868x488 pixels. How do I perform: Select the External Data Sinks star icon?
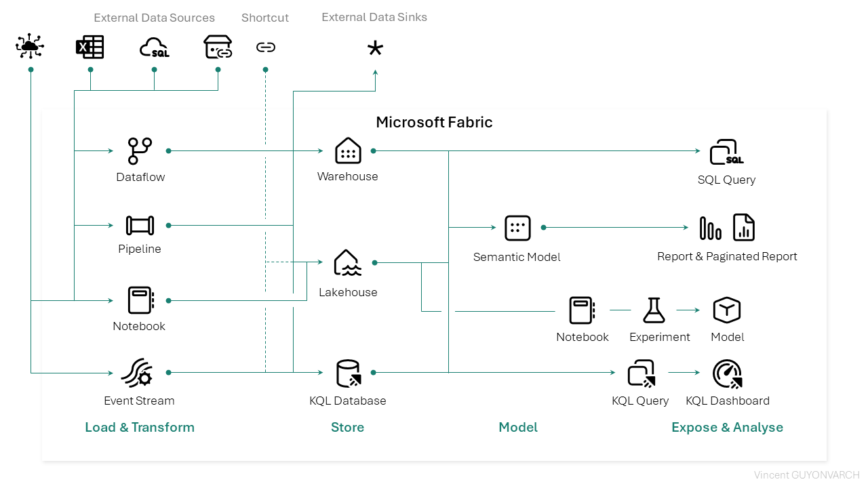click(x=375, y=48)
